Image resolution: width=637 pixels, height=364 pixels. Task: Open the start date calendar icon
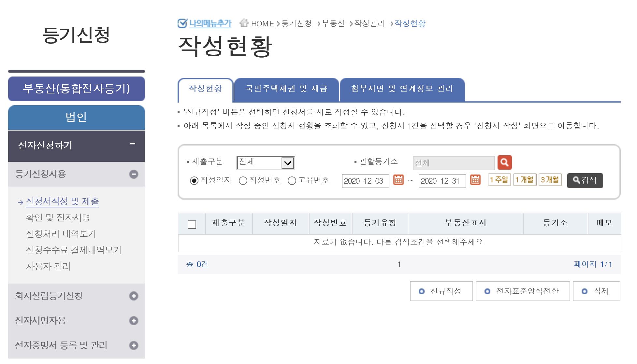pyautogui.click(x=398, y=180)
